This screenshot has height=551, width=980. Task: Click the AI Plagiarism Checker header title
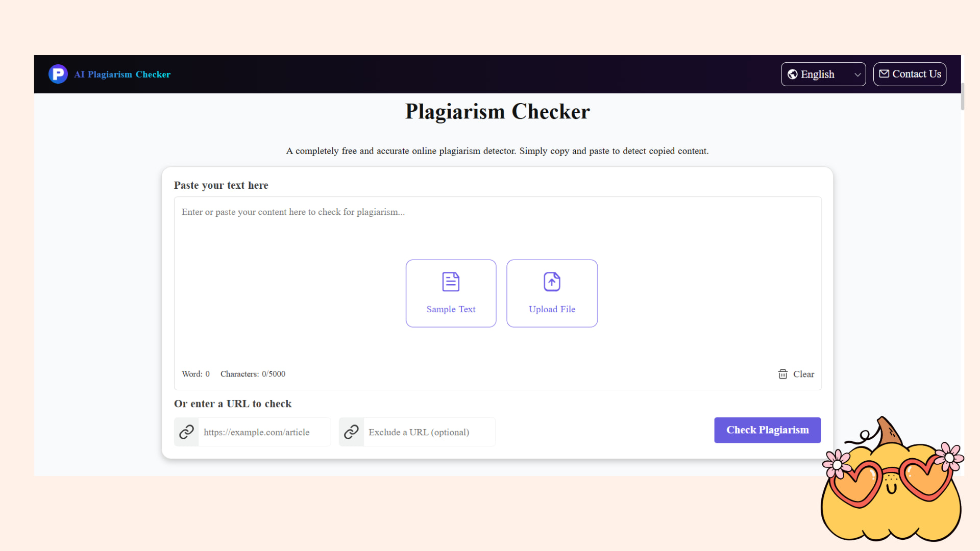pyautogui.click(x=122, y=74)
